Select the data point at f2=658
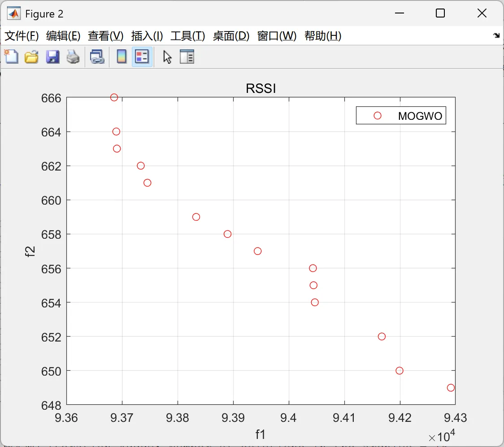504x447 pixels. pos(228,234)
